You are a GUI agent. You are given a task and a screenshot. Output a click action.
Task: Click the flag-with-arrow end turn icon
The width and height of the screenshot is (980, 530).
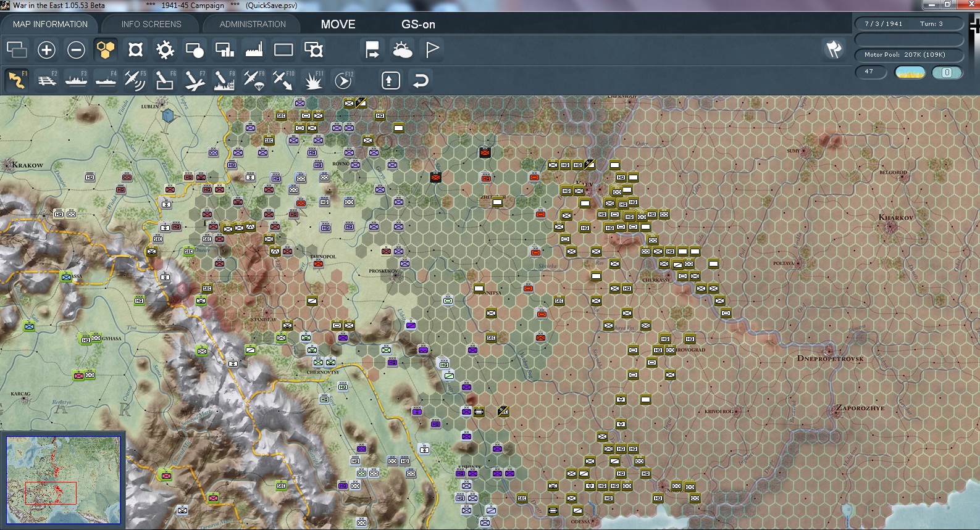[372, 49]
